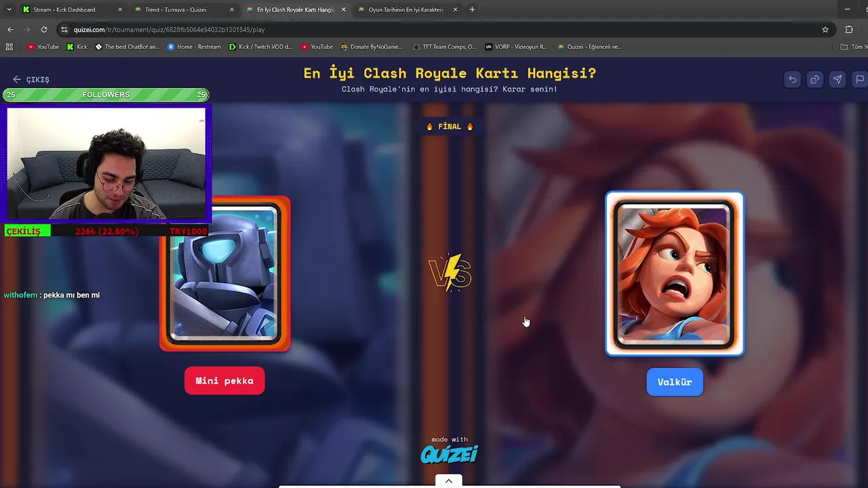Switch to Trend - Turnuva - Quizei tab
Viewport: 868px width, 488px height.
click(x=176, y=9)
